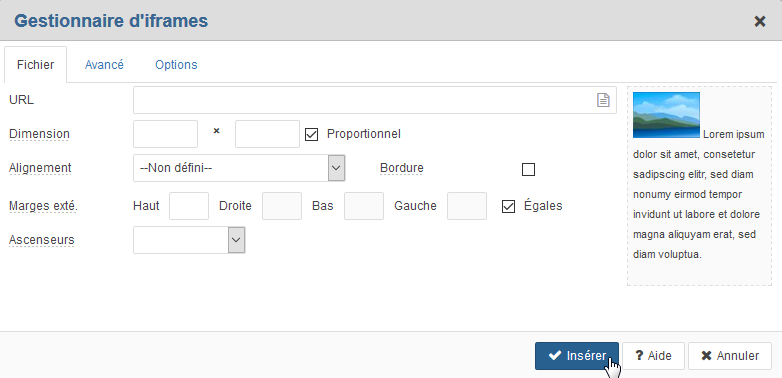
Task: Close the Gestionnaire d'iframes dialog
Action: 760,21
